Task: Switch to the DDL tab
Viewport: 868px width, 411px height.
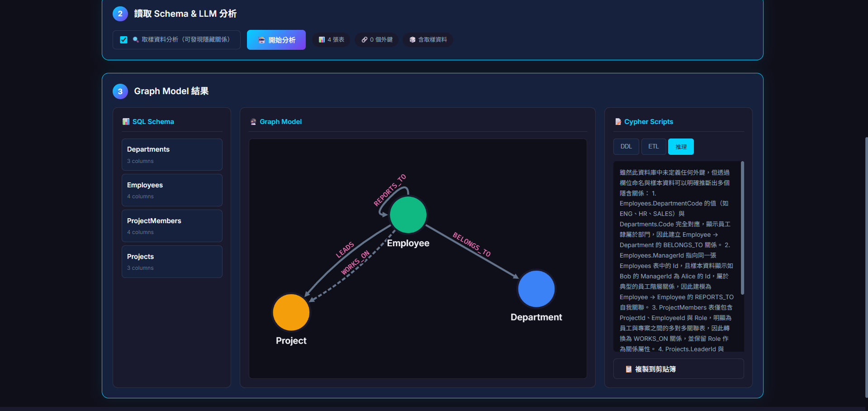Action: click(x=626, y=147)
